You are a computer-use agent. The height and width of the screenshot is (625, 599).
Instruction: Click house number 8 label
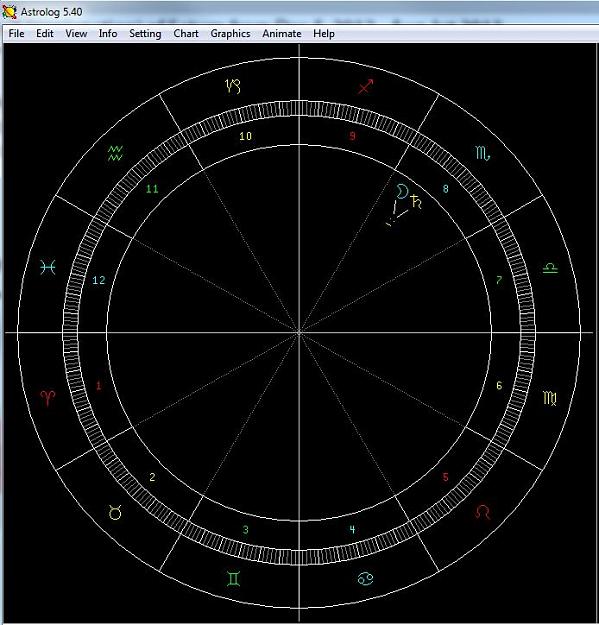click(x=446, y=189)
